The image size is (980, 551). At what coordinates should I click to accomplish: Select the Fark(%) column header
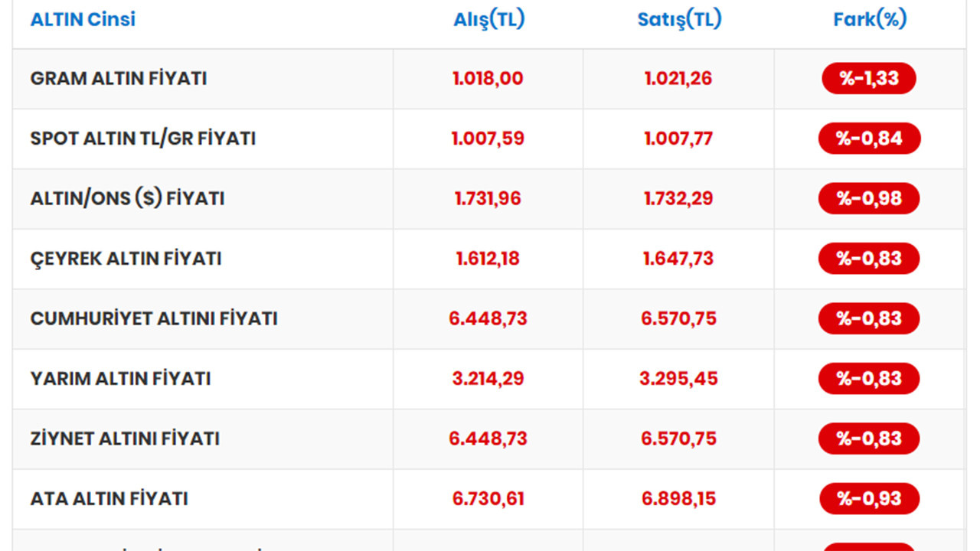click(x=870, y=20)
